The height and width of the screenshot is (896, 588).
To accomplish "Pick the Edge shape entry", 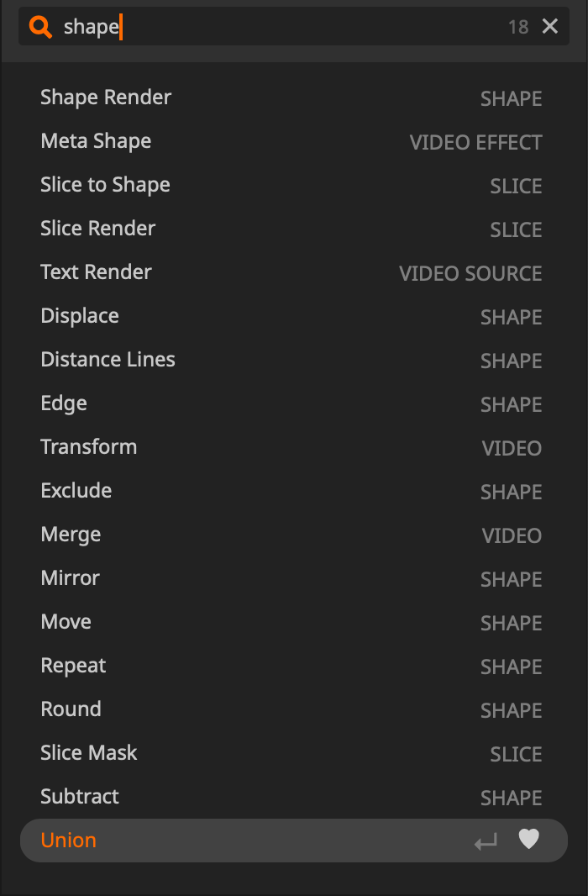I will point(64,403).
